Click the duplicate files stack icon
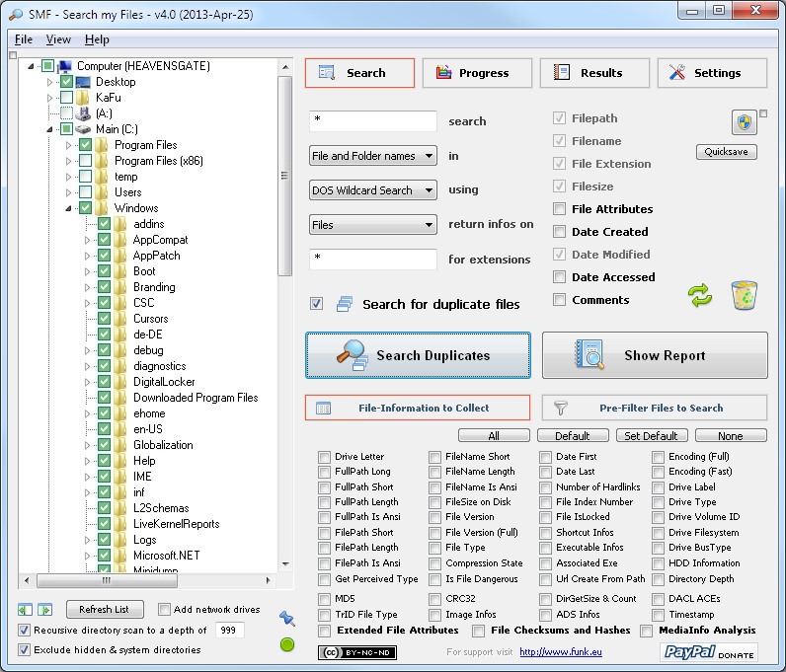The height and width of the screenshot is (672, 786). point(345,304)
